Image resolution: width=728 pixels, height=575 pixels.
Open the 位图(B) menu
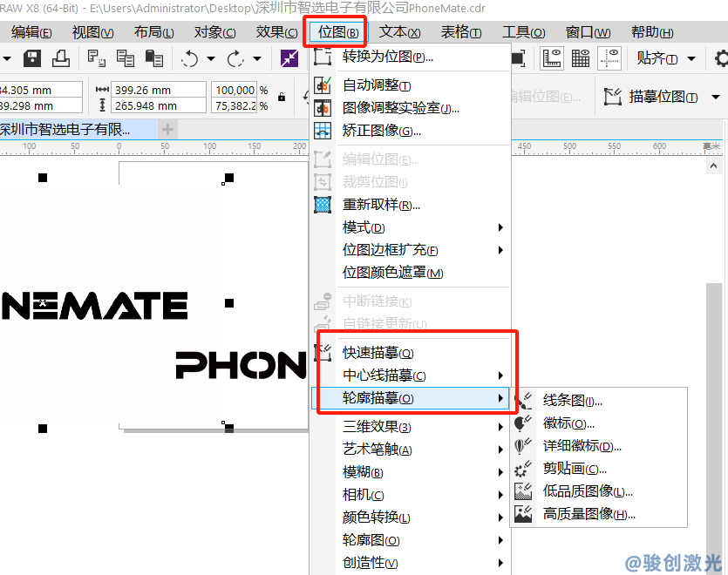(338, 32)
